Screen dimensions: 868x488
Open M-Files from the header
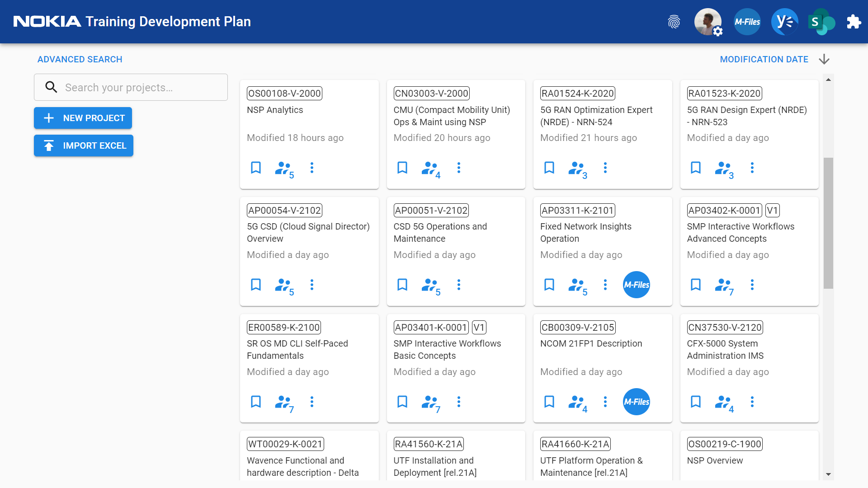tap(747, 22)
